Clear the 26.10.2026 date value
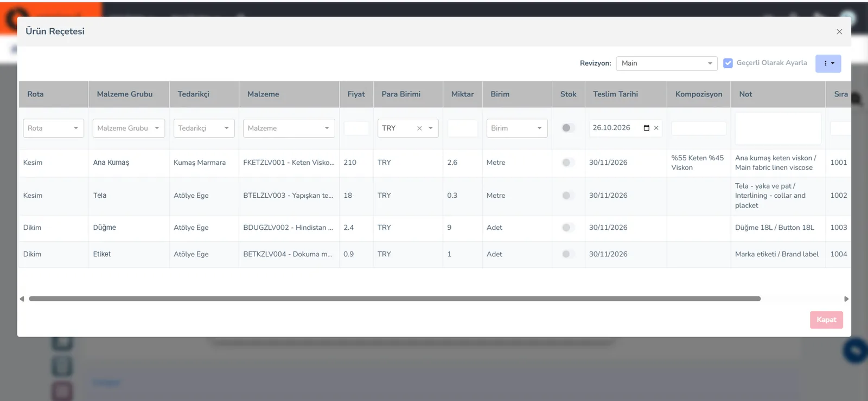Screen dimensions: 868x401 coord(656,128)
